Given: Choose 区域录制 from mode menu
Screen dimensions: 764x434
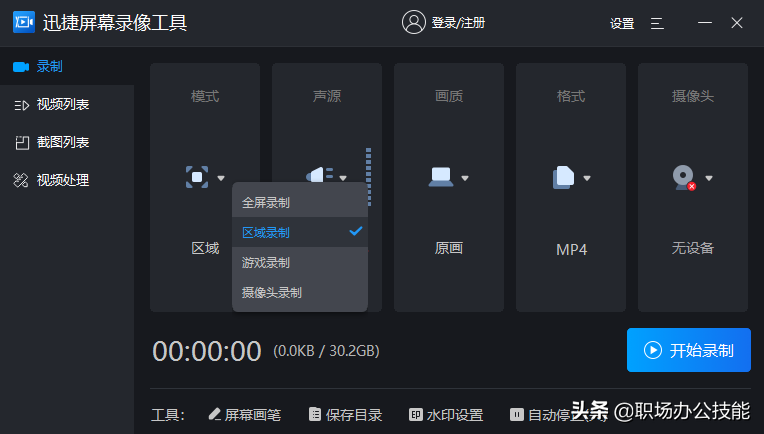Looking at the screenshot, I should (300, 232).
